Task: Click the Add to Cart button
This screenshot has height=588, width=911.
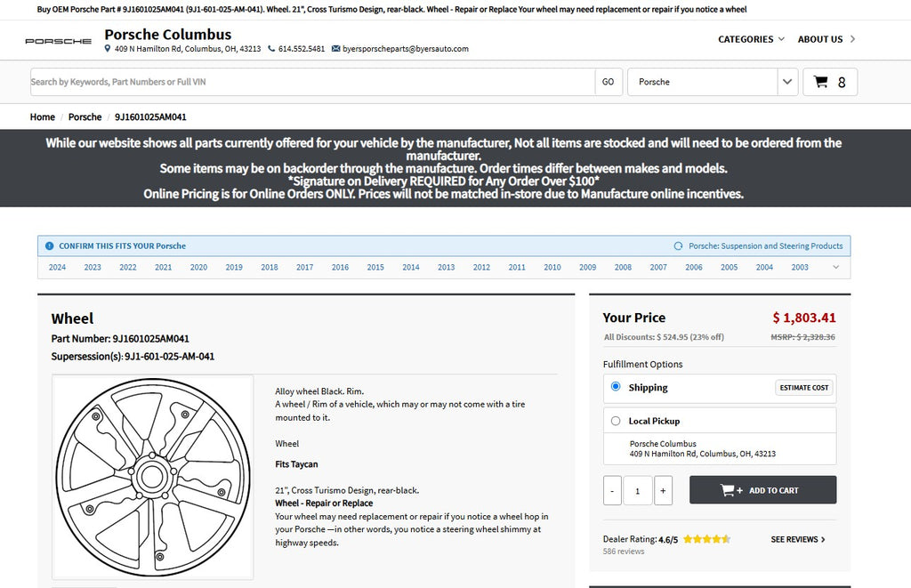Action: click(x=762, y=490)
